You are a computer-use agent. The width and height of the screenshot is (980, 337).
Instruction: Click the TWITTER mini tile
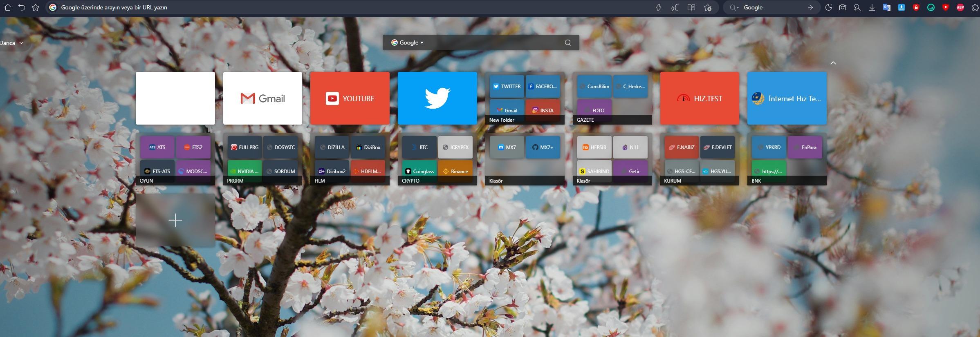pyautogui.click(x=507, y=86)
